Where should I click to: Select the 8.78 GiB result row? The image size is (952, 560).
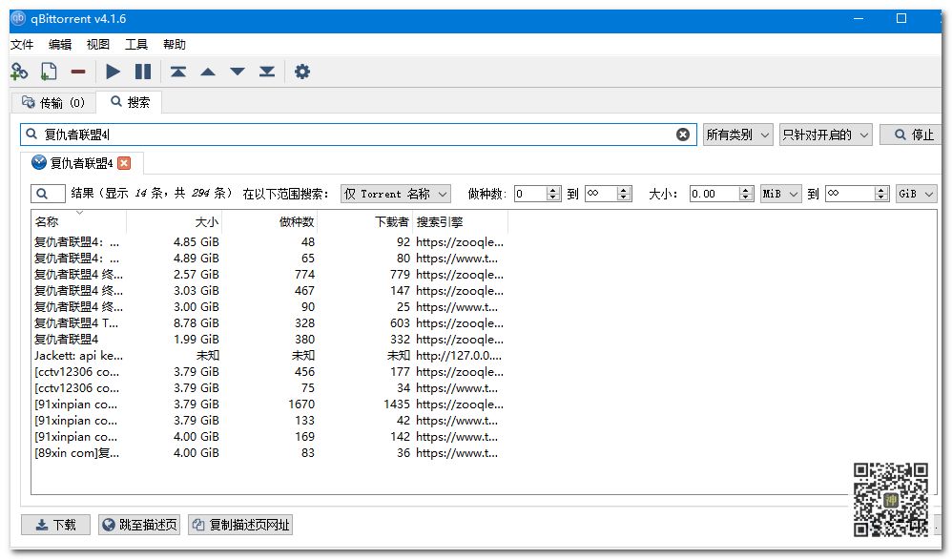coord(270,323)
